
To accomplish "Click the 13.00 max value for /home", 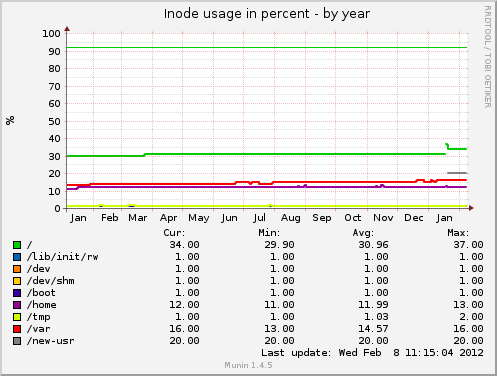I will pos(468,305).
